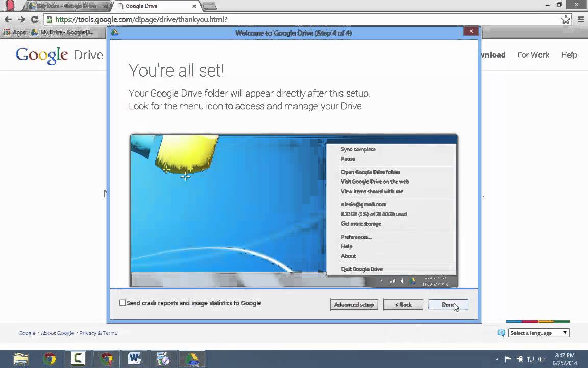Open the Chrome hamburger menu

pyautogui.click(x=580, y=19)
